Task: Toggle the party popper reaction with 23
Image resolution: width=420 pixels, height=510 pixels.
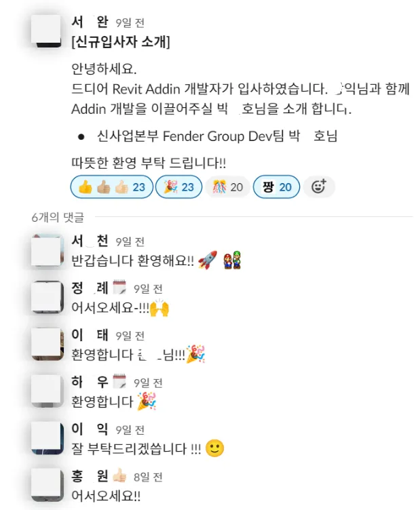Action: (178, 187)
